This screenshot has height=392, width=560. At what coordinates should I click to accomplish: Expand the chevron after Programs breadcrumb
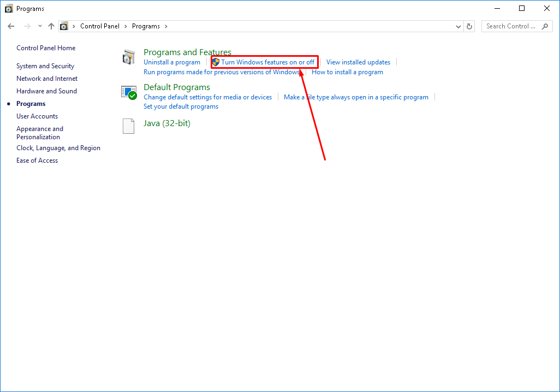point(166,26)
